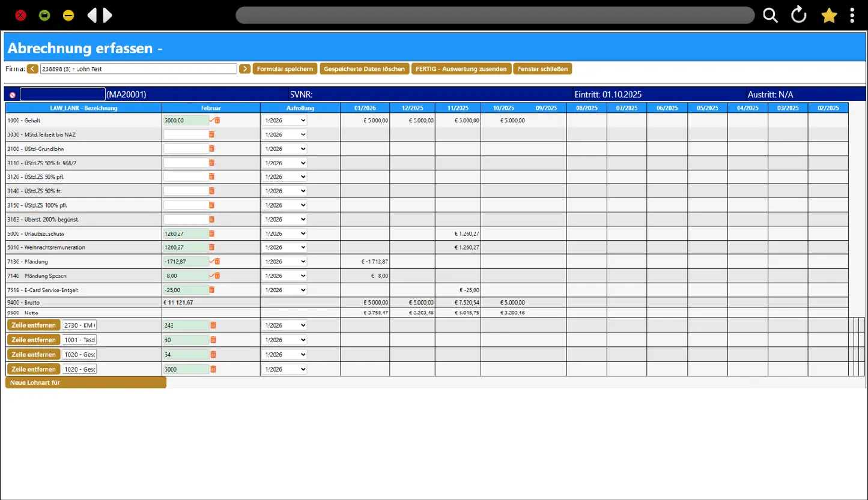Click FERTIG - Auswertung zusenden button

pyautogui.click(x=461, y=69)
